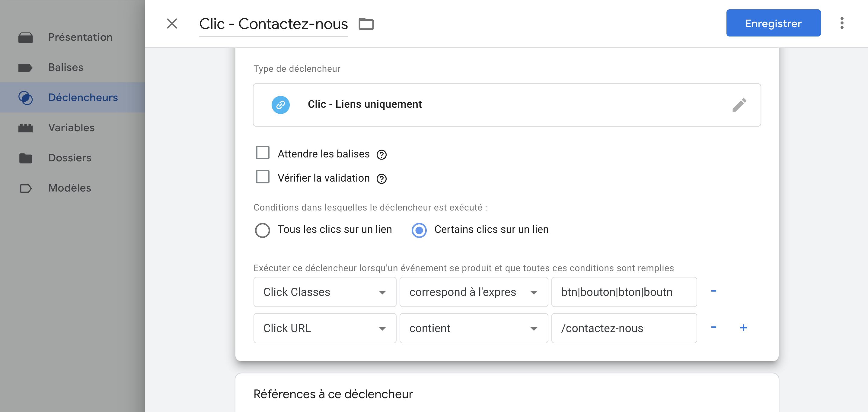The width and height of the screenshot is (868, 412).
Task: Open the folder icon next to trigger name
Action: tap(366, 24)
